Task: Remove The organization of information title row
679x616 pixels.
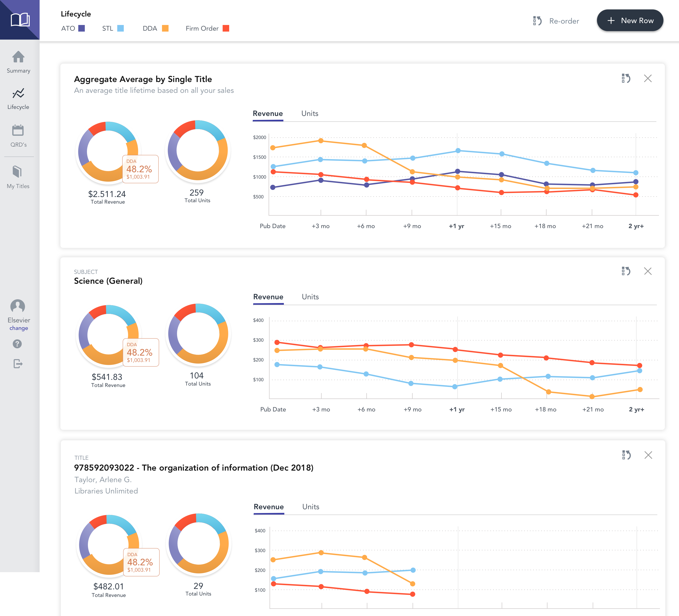Action: coord(648,455)
